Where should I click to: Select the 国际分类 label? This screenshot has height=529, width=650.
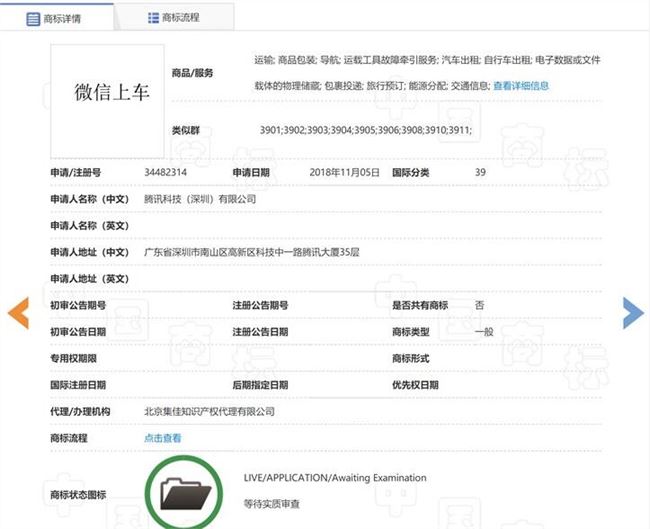pyautogui.click(x=410, y=172)
